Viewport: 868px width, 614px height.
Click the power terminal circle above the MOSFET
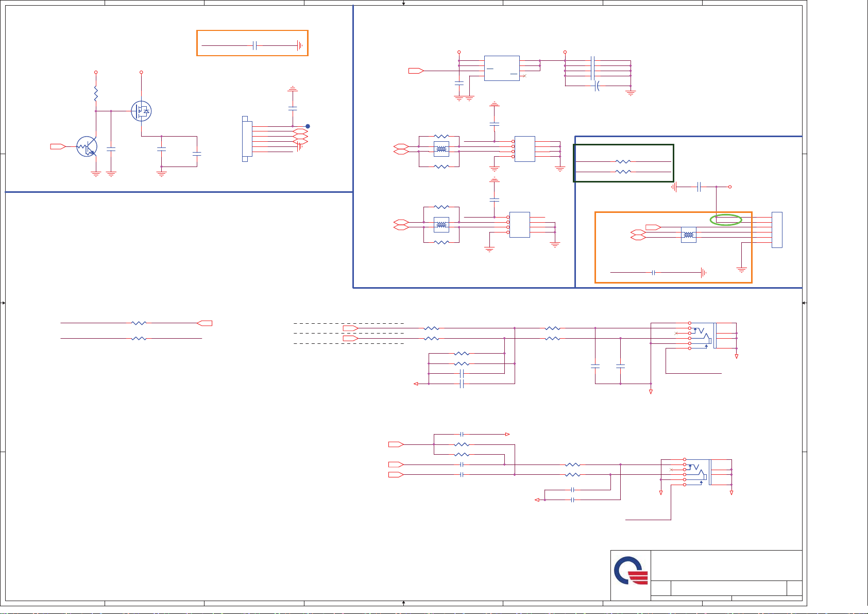(x=141, y=72)
